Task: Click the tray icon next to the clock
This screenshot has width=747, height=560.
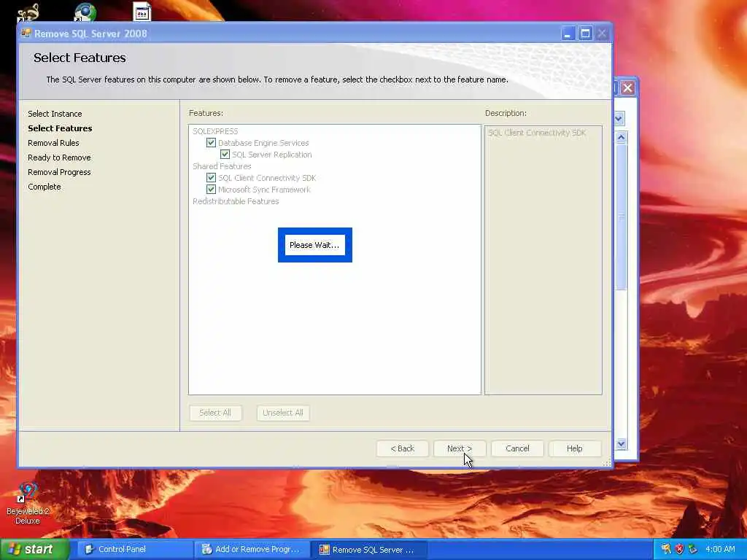Action: click(692, 549)
